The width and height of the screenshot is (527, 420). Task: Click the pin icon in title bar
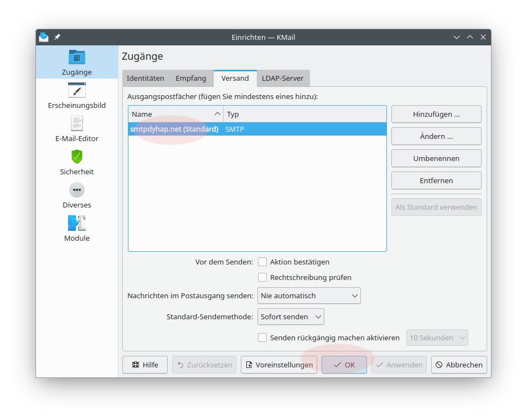(58, 37)
